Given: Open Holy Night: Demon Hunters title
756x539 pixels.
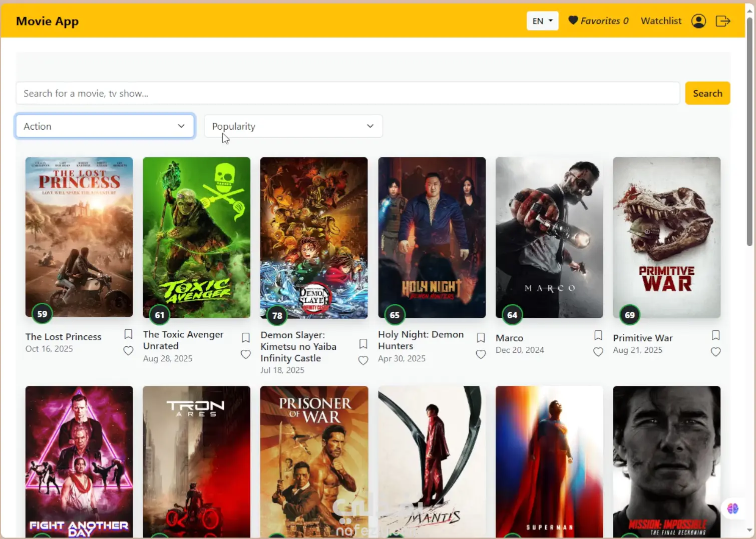Looking at the screenshot, I should point(421,340).
